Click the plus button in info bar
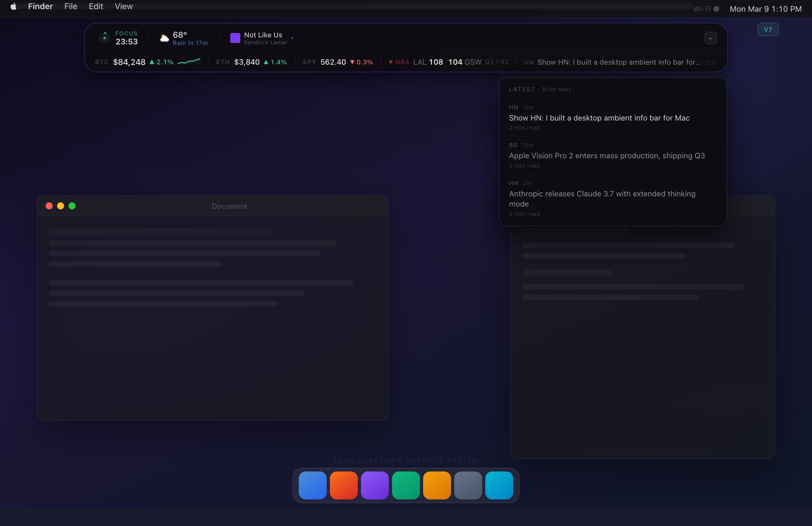The height and width of the screenshot is (526, 812). point(710,38)
